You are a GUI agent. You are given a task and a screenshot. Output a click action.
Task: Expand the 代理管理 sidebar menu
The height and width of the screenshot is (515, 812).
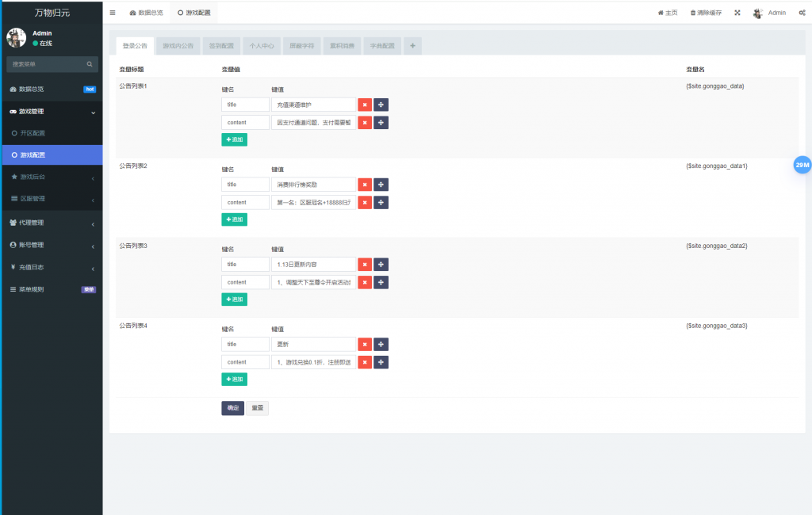click(52, 223)
